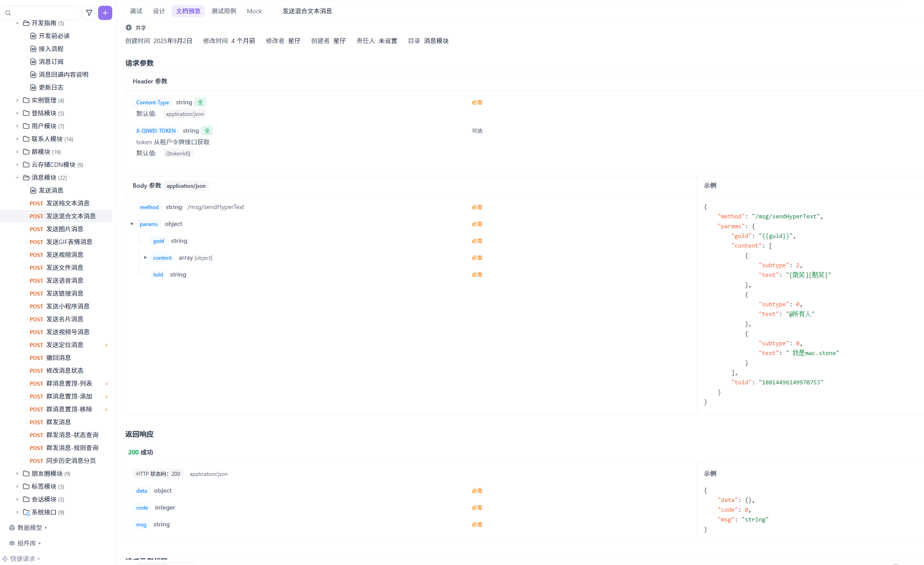Click the 快捷请求 lightning icon
924x565 pixels.
coord(5,559)
